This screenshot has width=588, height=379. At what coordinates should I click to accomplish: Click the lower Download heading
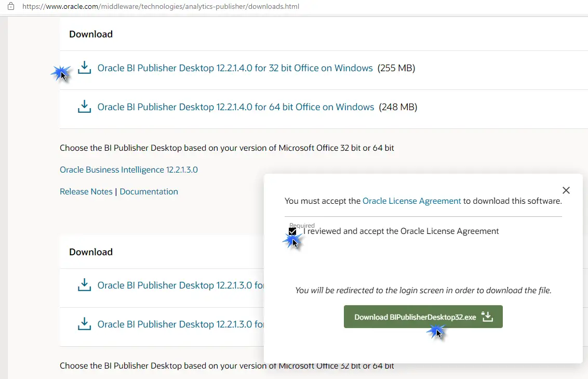[x=91, y=252]
